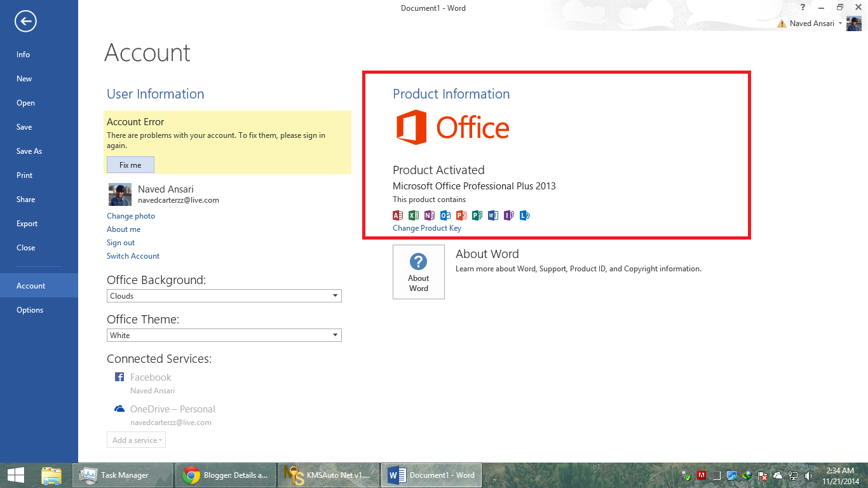Open Action Center flag tray icon
The width and height of the screenshot is (868, 488).
[762, 475]
